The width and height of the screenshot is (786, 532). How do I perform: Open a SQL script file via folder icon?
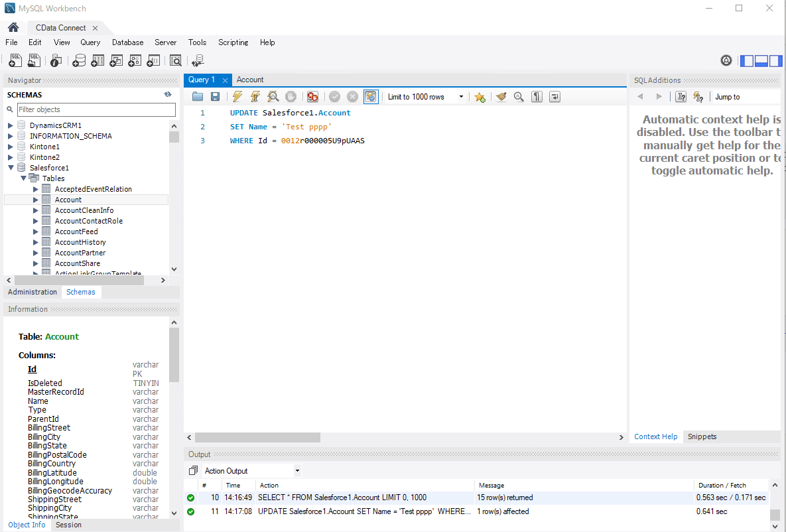pyautogui.click(x=198, y=97)
